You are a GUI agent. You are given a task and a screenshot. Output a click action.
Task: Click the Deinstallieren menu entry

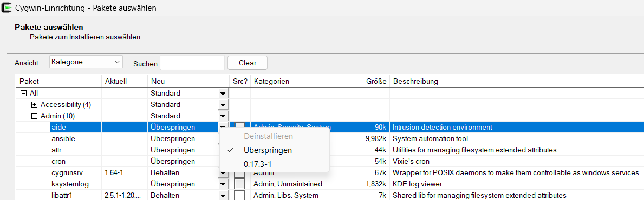click(x=275, y=136)
